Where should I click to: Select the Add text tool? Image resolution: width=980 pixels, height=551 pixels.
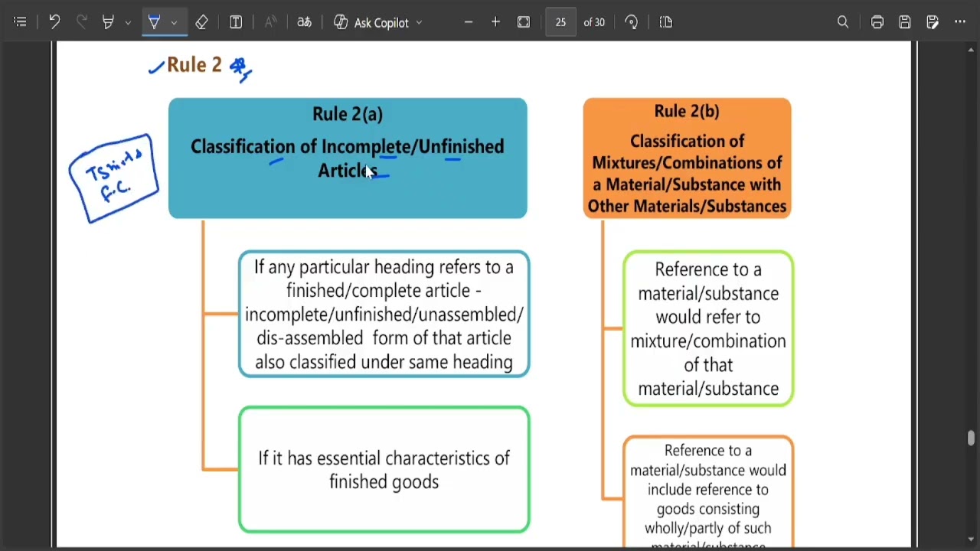pyautogui.click(x=237, y=22)
